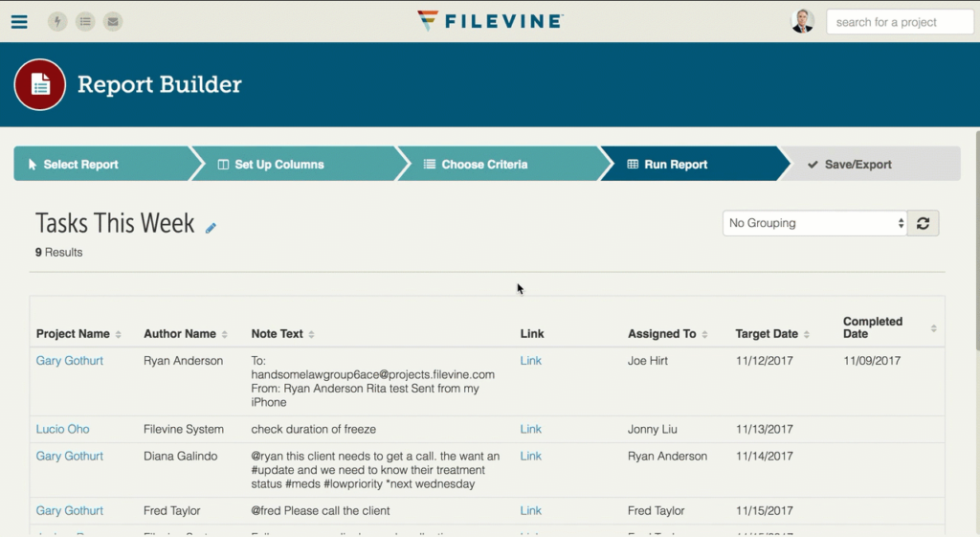Viewport: 980px width, 537px height.
Task: Open Gary Gothurt project in Diana Galindo row
Action: coord(69,457)
